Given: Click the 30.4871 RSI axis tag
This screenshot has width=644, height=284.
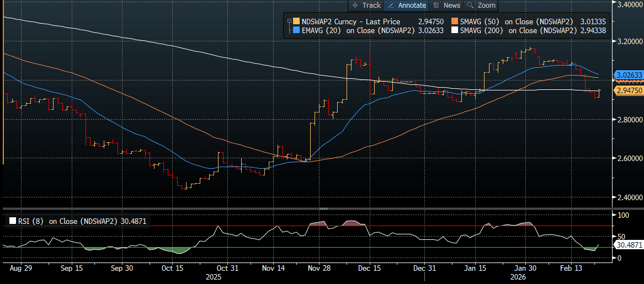Looking at the screenshot, I should pyautogui.click(x=629, y=245).
